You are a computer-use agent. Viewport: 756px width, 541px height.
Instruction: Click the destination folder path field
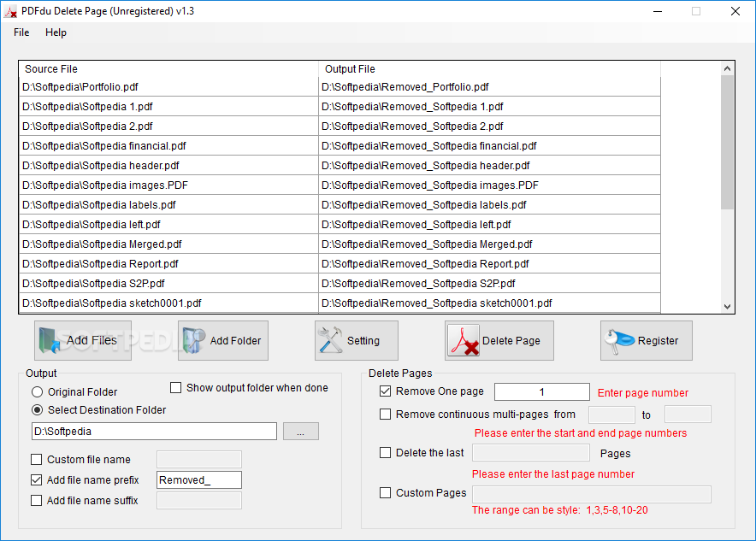tap(154, 431)
